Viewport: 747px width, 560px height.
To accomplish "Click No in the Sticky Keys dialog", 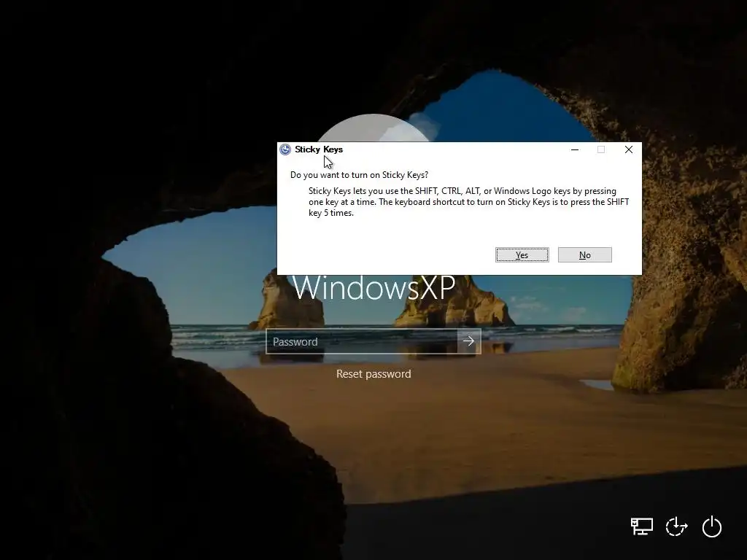I will (x=584, y=254).
